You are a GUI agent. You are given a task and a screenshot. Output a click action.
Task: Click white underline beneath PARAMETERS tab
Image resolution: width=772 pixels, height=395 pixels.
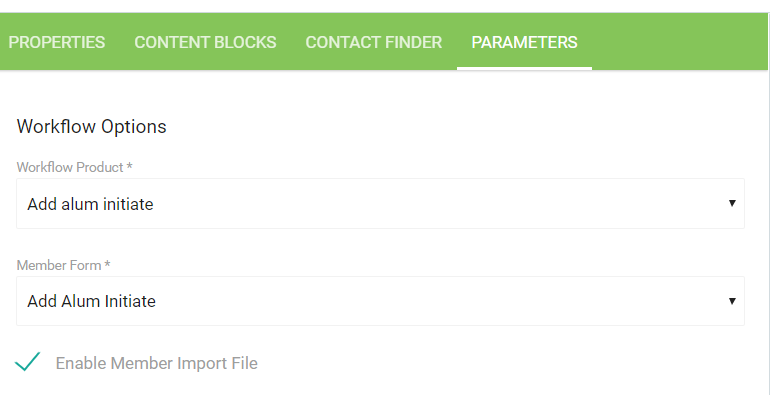[524, 68]
